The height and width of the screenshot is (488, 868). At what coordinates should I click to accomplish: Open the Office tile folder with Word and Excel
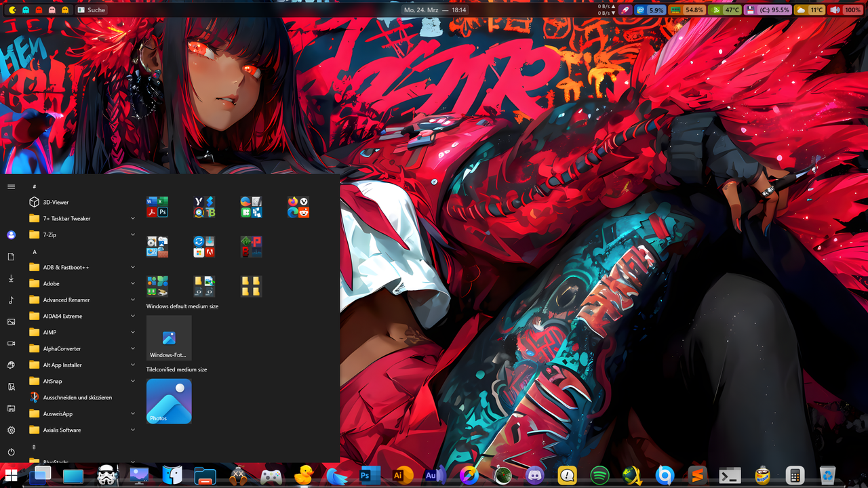point(157,207)
